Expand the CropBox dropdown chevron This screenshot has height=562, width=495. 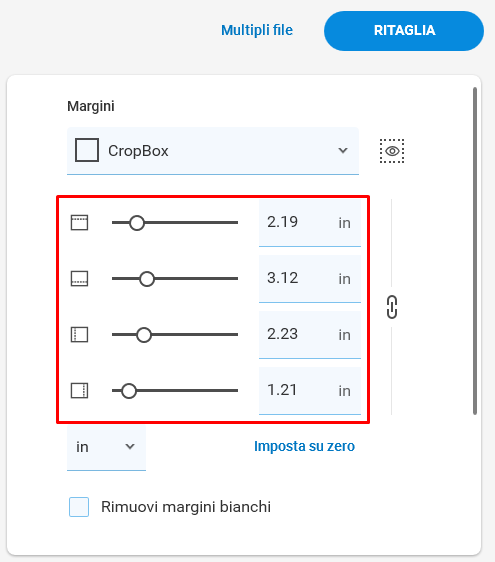coord(343,151)
